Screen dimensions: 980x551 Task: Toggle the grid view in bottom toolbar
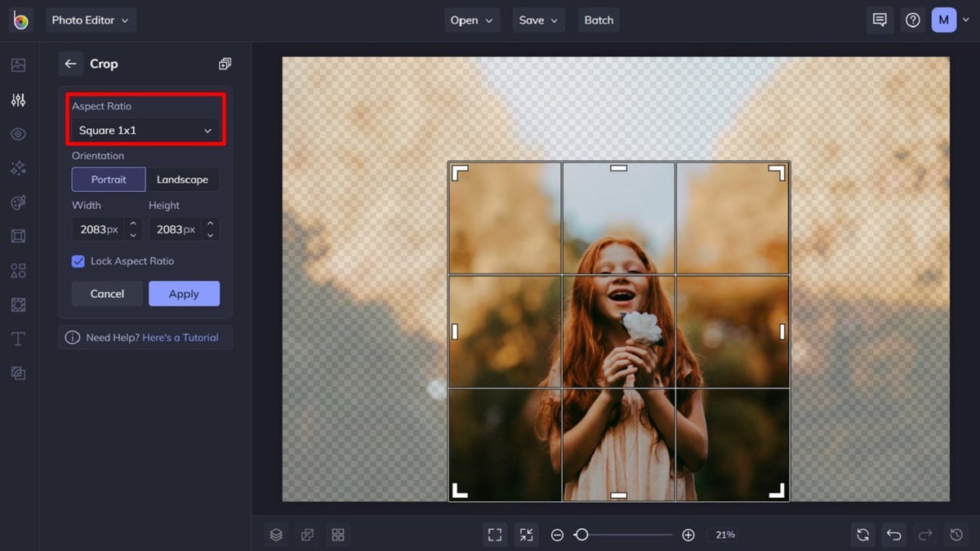[338, 535]
